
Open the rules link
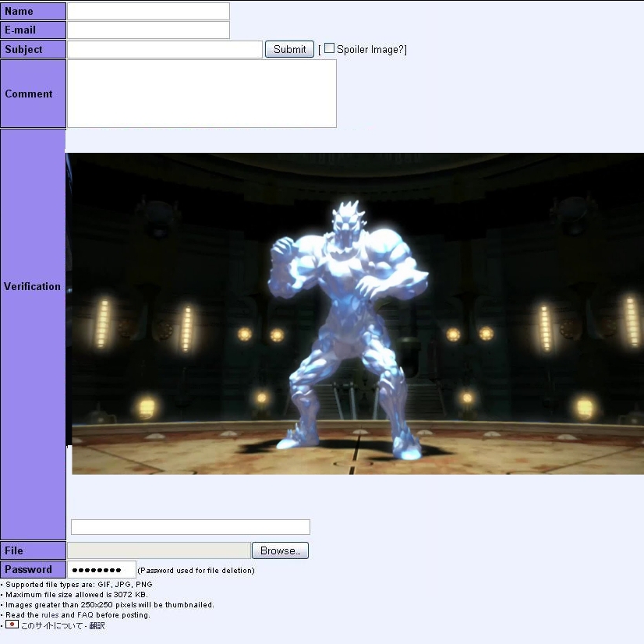(50, 615)
